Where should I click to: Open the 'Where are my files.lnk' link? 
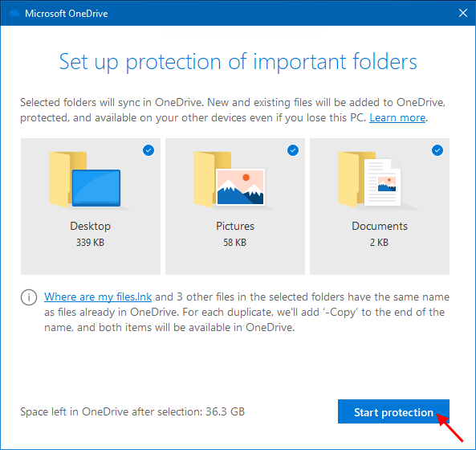pyautogui.click(x=98, y=297)
